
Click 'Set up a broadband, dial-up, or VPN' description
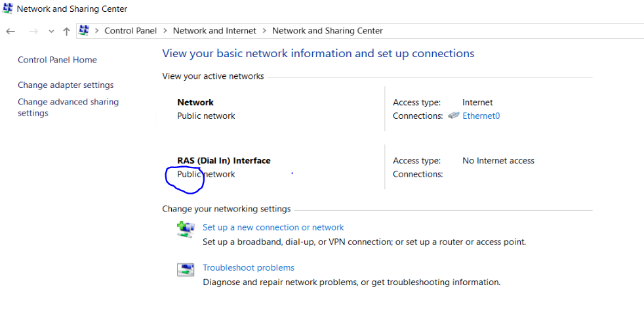click(365, 242)
